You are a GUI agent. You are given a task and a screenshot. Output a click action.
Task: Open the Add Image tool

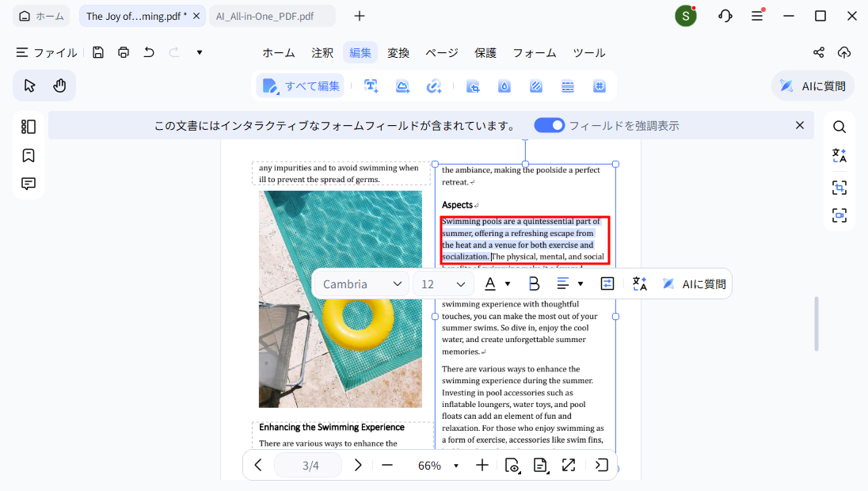pyautogui.click(x=402, y=86)
